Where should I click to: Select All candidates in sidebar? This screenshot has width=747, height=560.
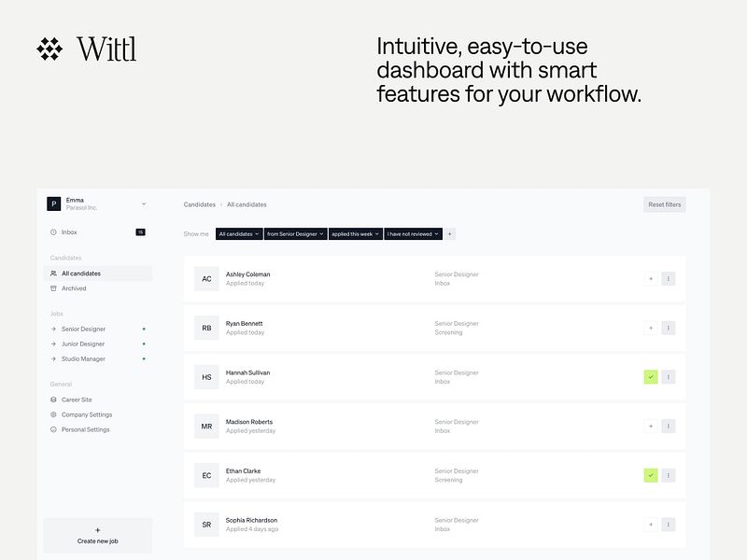(81, 273)
